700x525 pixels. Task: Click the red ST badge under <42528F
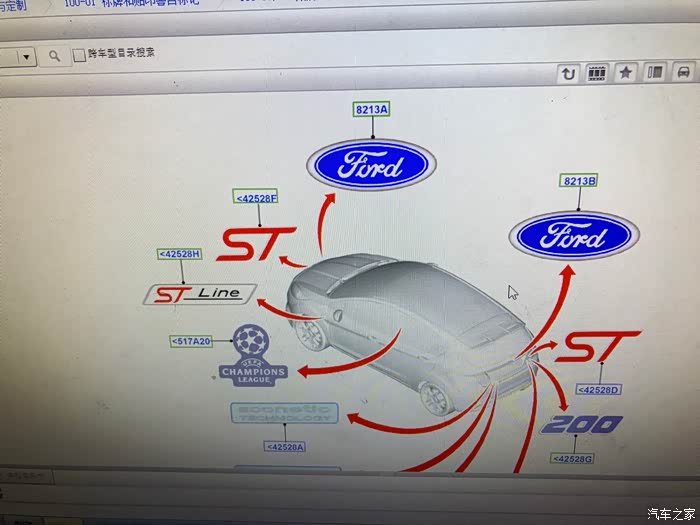256,244
